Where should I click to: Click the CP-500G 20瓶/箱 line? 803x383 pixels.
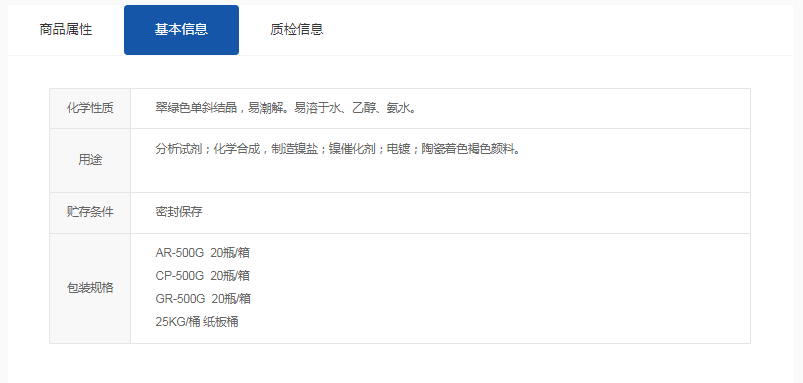click(203, 276)
